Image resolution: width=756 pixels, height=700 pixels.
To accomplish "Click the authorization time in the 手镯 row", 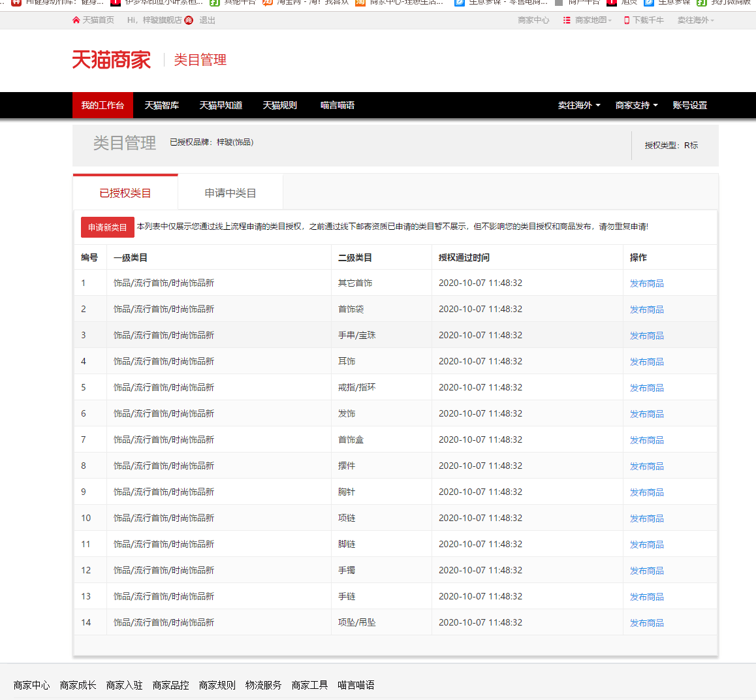I will pos(480,570).
